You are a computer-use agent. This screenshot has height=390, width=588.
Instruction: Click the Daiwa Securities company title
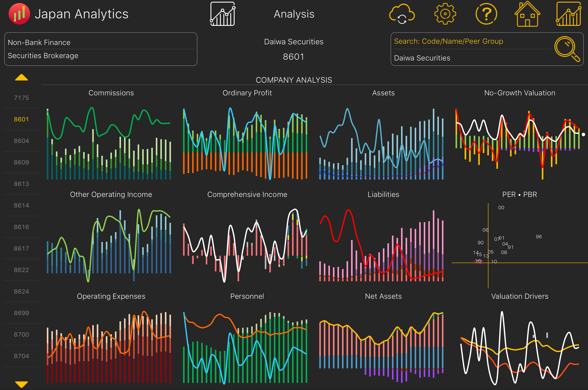tap(294, 42)
